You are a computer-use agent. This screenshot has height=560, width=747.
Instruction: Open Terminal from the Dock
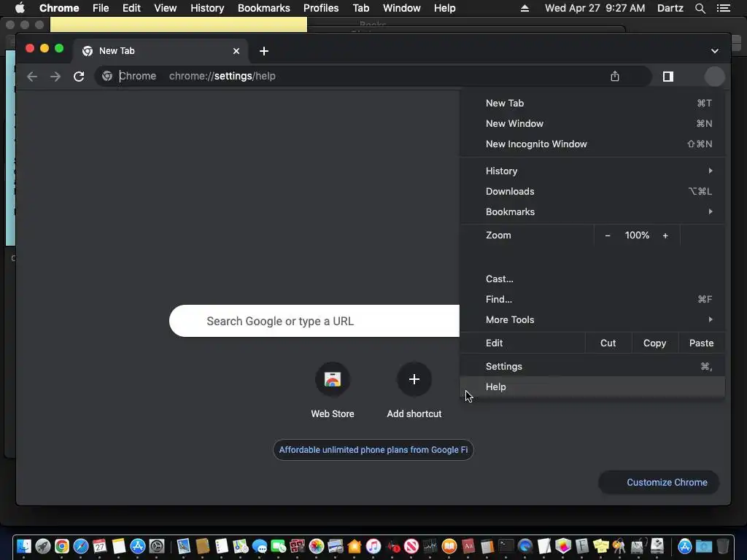(506, 546)
